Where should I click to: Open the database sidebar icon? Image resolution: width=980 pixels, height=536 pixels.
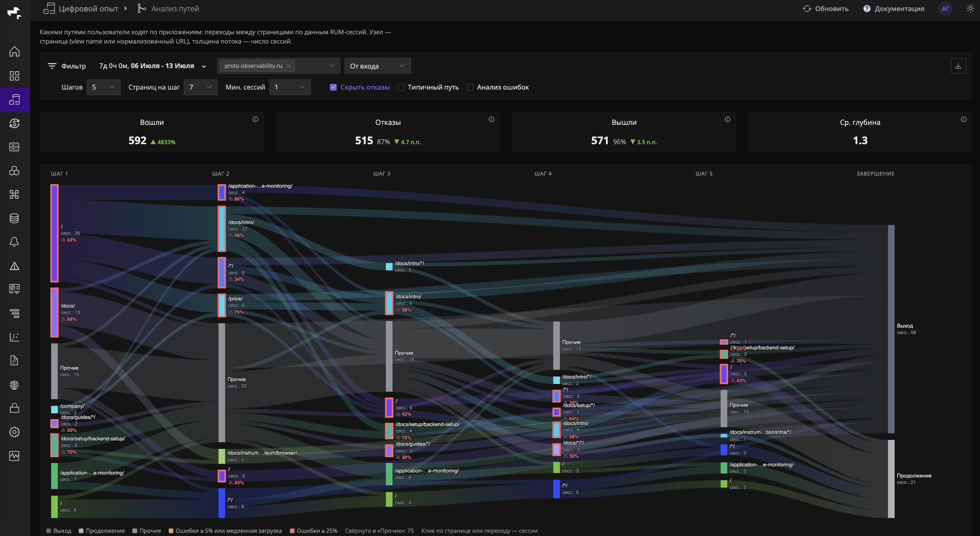15,218
